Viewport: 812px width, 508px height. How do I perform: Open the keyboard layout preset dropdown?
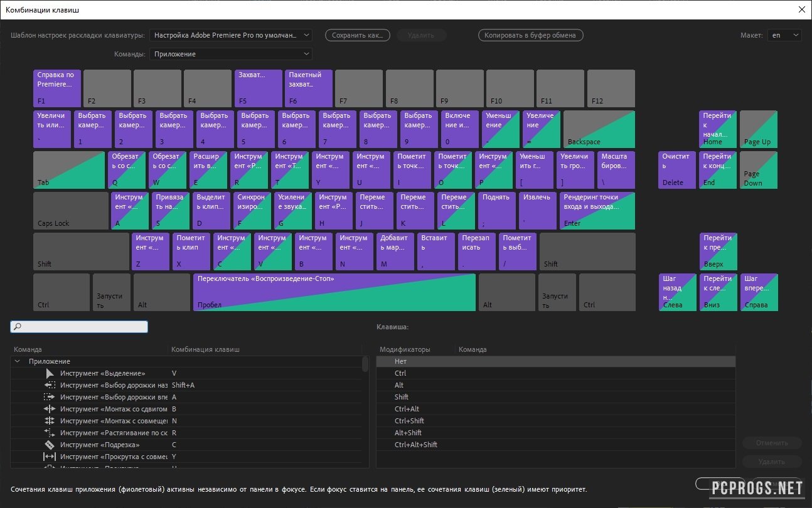(x=231, y=35)
